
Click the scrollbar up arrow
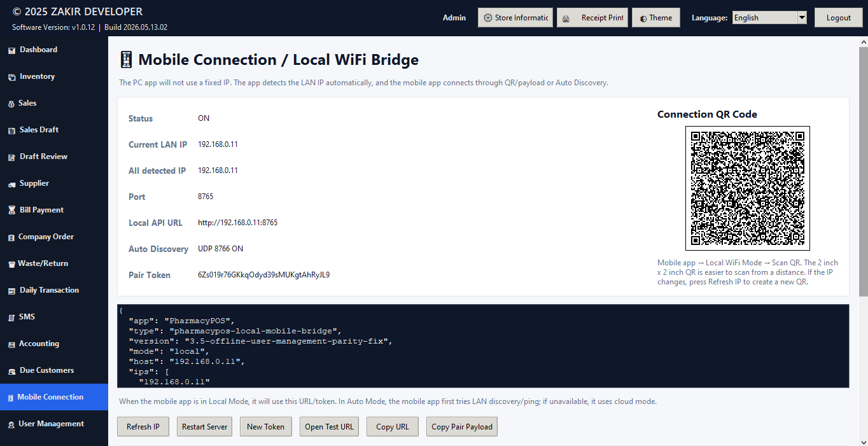864,41
